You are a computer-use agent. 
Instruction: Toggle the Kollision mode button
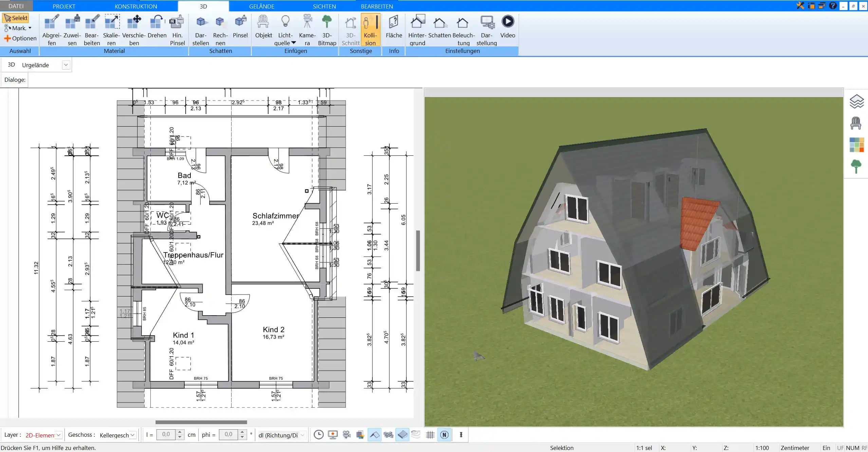click(x=370, y=30)
